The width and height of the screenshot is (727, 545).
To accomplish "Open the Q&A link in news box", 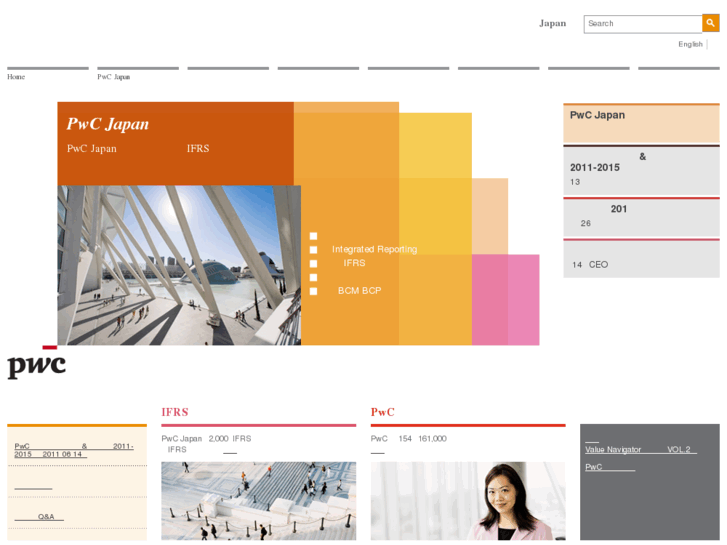I will pyautogui.click(x=39, y=517).
